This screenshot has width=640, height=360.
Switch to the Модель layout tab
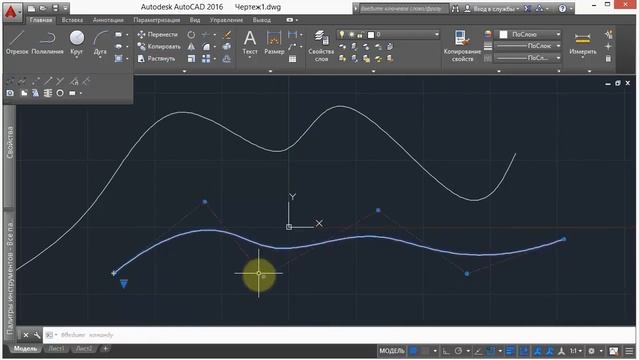(25, 349)
